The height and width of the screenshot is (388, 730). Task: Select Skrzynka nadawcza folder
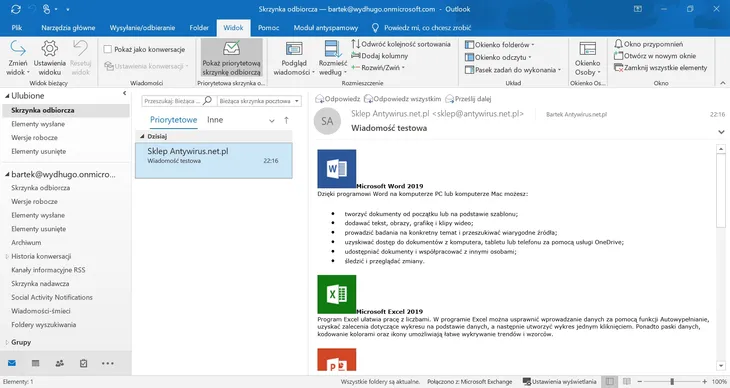click(40, 284)
